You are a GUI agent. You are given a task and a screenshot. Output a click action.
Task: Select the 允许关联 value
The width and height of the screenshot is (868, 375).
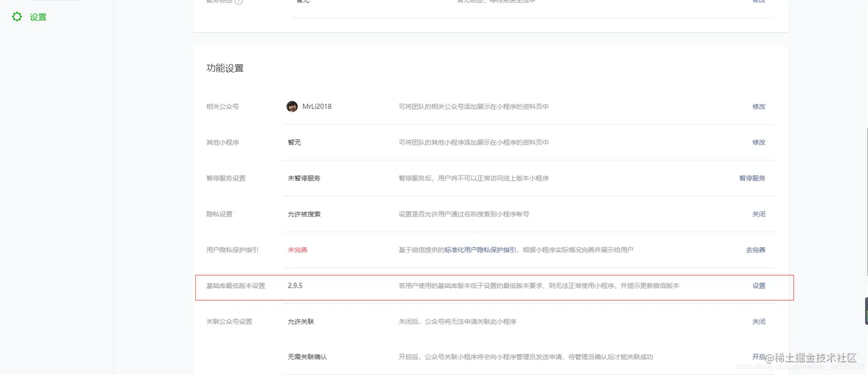click(301, 322)
